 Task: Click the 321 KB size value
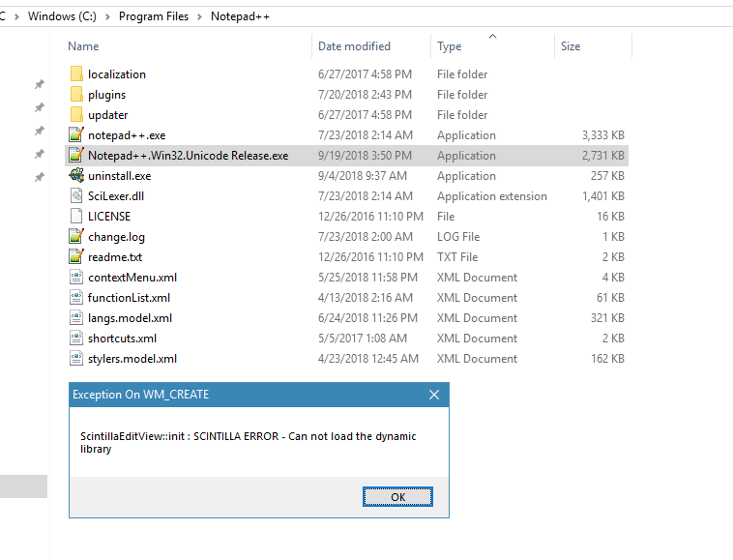pyautogui.click(x=607, y=318)
